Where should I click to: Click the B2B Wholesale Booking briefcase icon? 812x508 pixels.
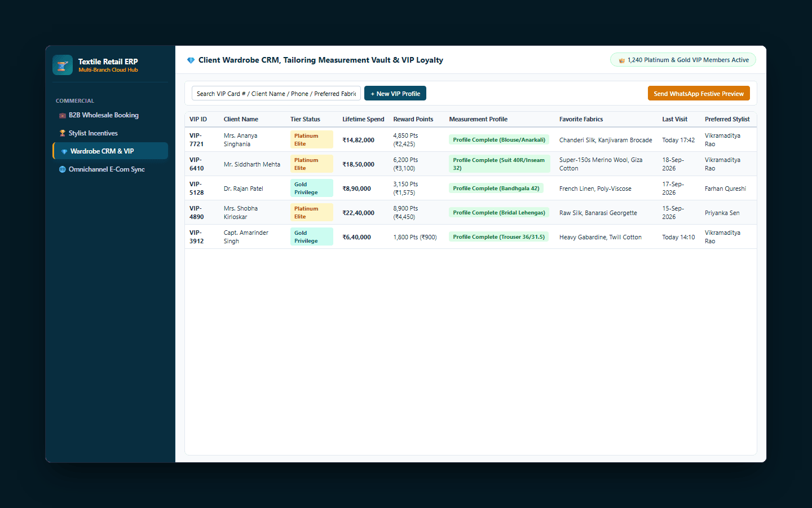click(x=63, y=115)
